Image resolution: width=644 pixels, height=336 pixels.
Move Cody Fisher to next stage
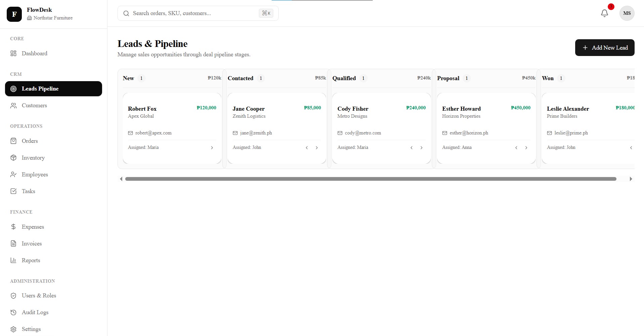point(421,148)
